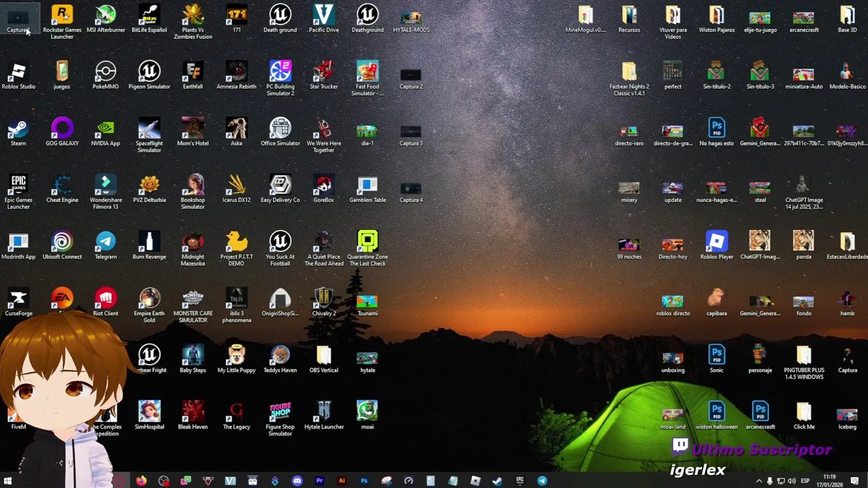868x488 pixels.
Task: Select the 'No hagas esto' PSD file
Action: click(x=717, y=132)
